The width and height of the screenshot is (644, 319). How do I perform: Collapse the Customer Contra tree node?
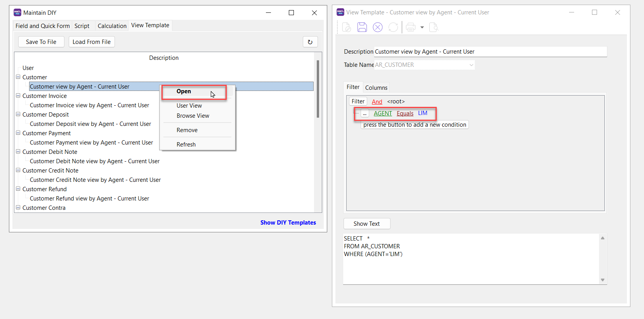click(x=18, y=207)
